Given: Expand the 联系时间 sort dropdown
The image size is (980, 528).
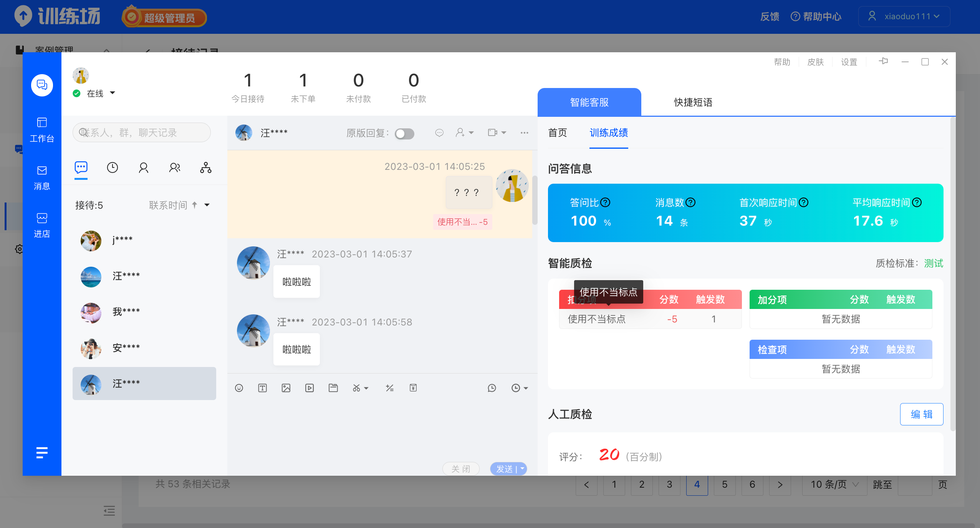Looking at the screenshot, I should pyautogui.click(x=207, y=205).
